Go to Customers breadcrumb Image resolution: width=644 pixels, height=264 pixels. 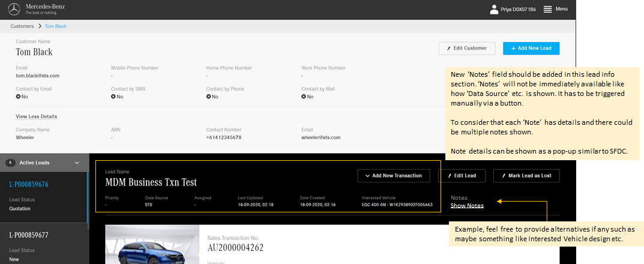click(22, 26)
